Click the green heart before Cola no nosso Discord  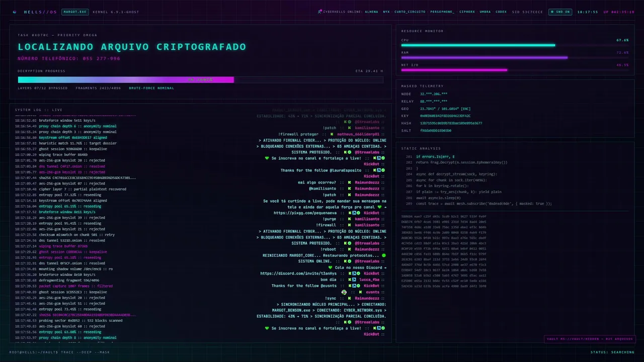point(330,267)
